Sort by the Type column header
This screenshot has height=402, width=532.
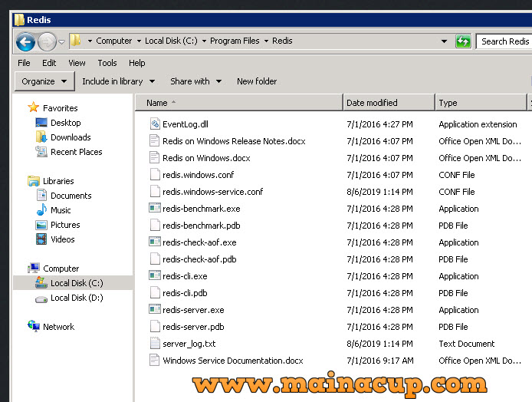pos(481,103)
